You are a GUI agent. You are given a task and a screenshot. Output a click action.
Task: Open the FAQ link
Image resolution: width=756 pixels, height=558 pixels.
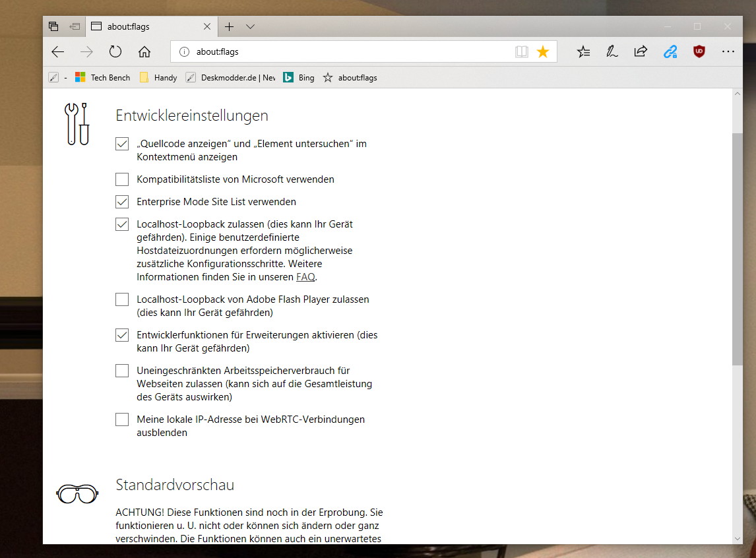coord(305,277)
